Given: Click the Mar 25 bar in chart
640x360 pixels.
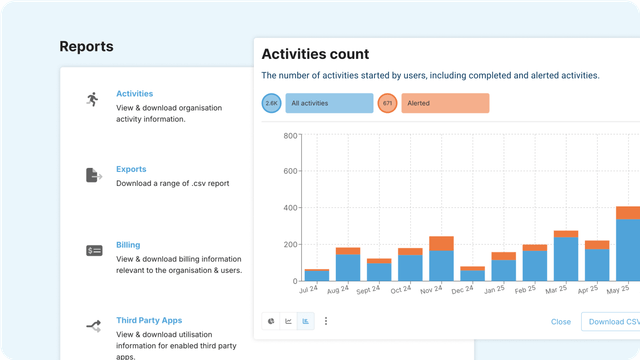Looking at the screenshot, I should 566,256.
